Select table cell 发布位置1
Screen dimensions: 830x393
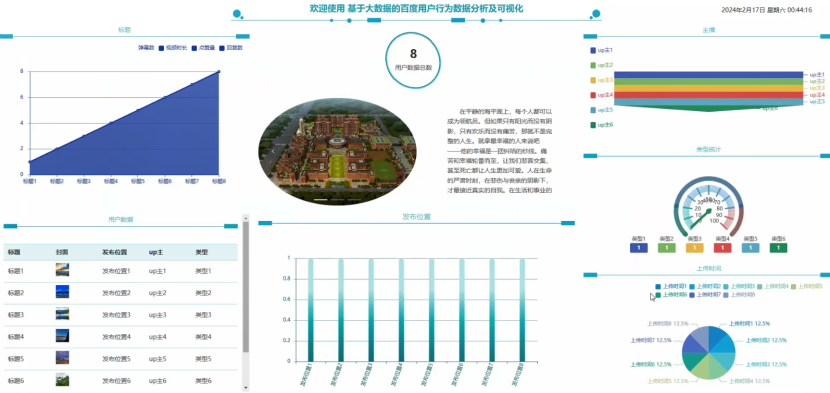(x=116, y=271)
